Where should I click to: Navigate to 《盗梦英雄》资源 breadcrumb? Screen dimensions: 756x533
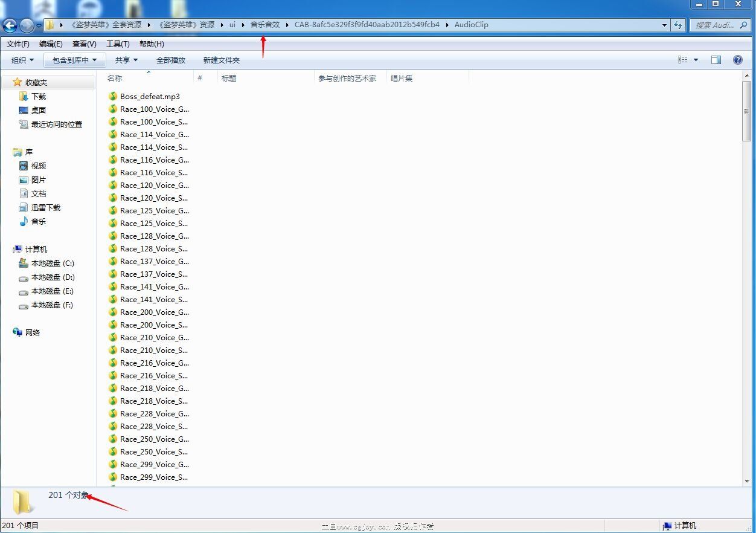click(186, 25)
